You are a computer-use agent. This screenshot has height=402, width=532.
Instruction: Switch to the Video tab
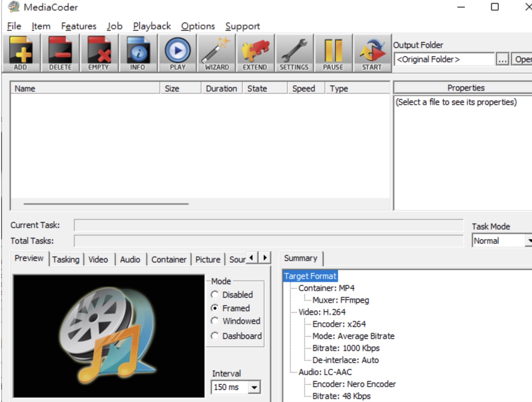coord(98,259)
